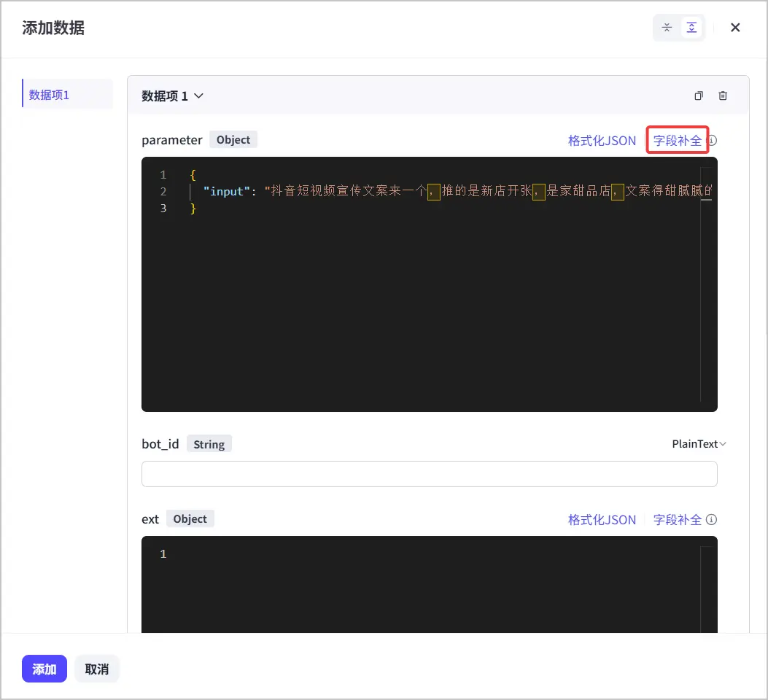The image size is (768, 700).
Task: Delete 数据项 1 with trash icon
Action: pyautogui.click(x=723, y=96)
